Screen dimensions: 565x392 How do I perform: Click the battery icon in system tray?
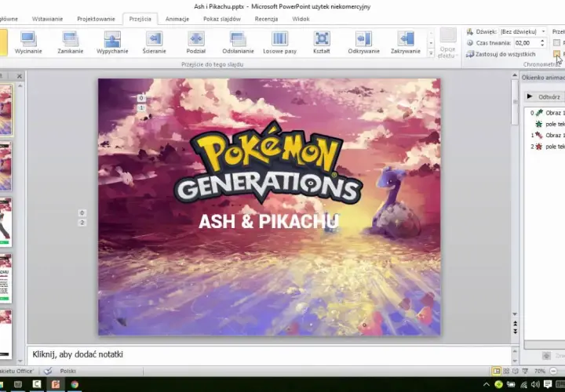[511, 384]
